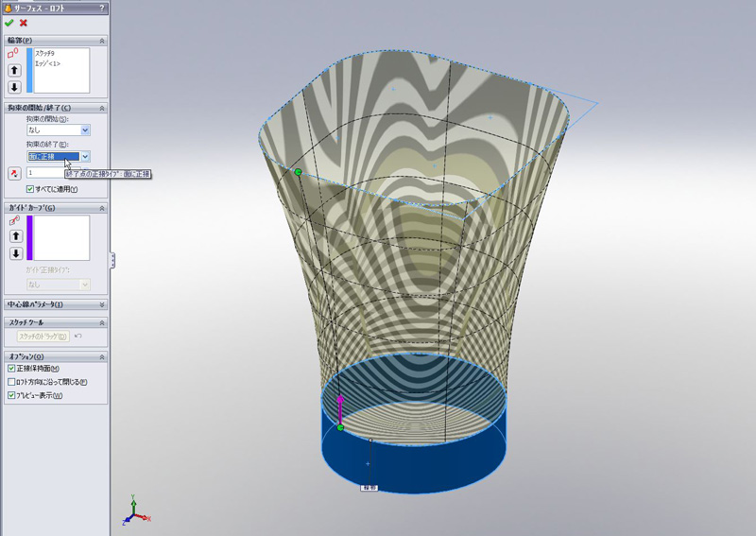Click the undo sketch drag arrow icon
Image resolution: width=756 pixels, height=536 pixels.
pos(77,336)
